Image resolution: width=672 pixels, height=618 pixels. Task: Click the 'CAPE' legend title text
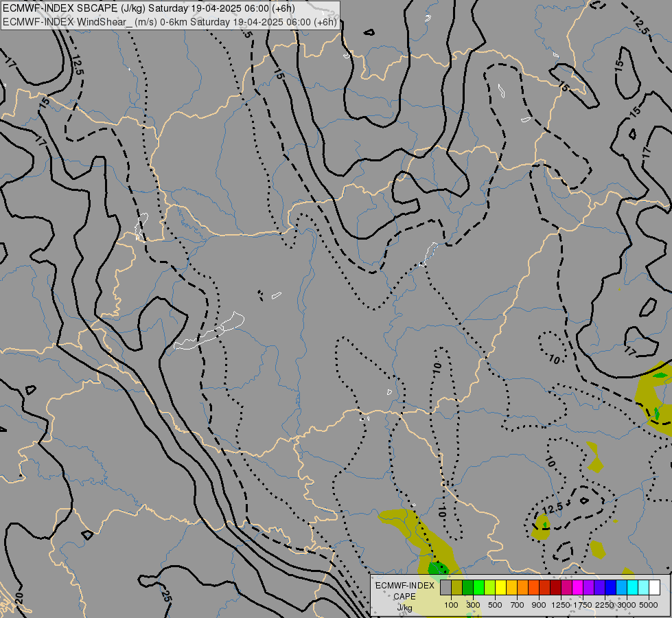pyautogui.click(x=404, y=597)
